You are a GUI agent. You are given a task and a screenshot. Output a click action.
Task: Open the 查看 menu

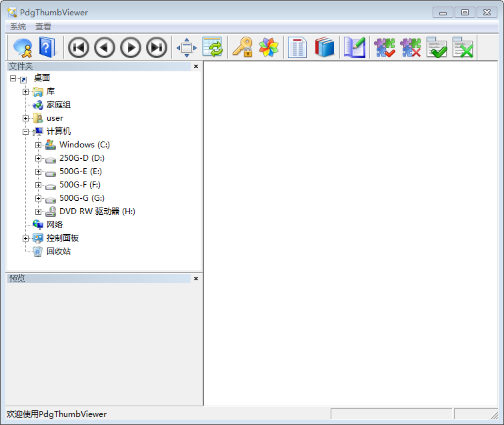pos(43,27)
